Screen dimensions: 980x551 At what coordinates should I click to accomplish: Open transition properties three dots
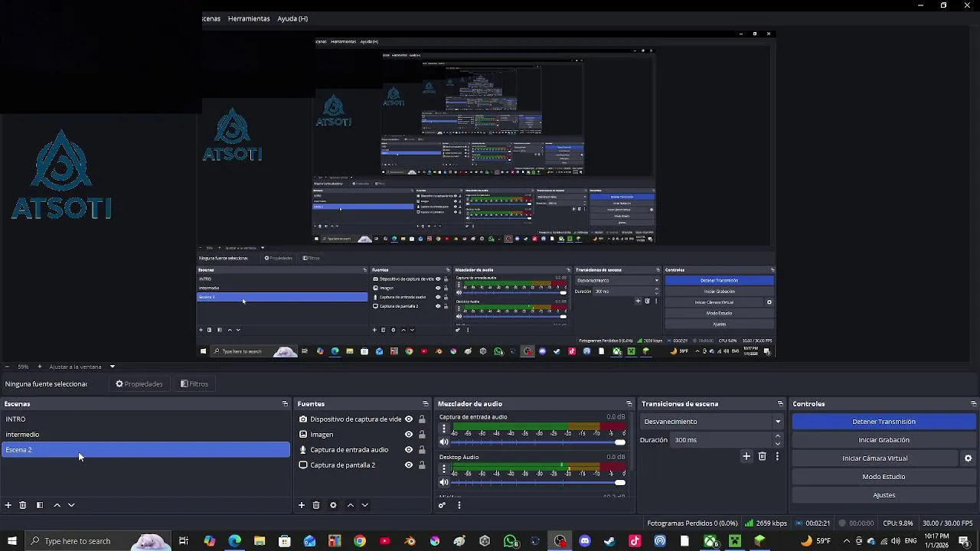coord(777,457)
